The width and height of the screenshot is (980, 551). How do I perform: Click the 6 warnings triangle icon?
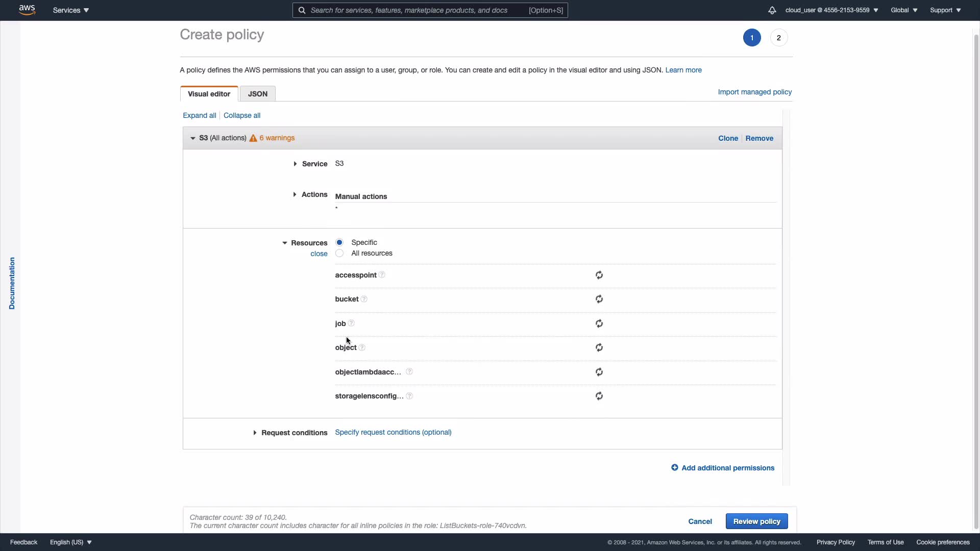pyautogui.click(x=253, y=138)
